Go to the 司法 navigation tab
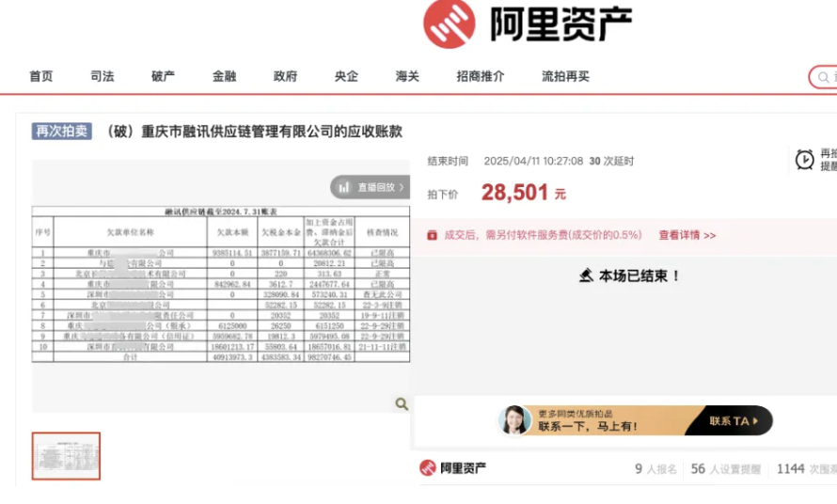Image resolution: width=837 pixels, height=504 pixels. tap(103, 76)
